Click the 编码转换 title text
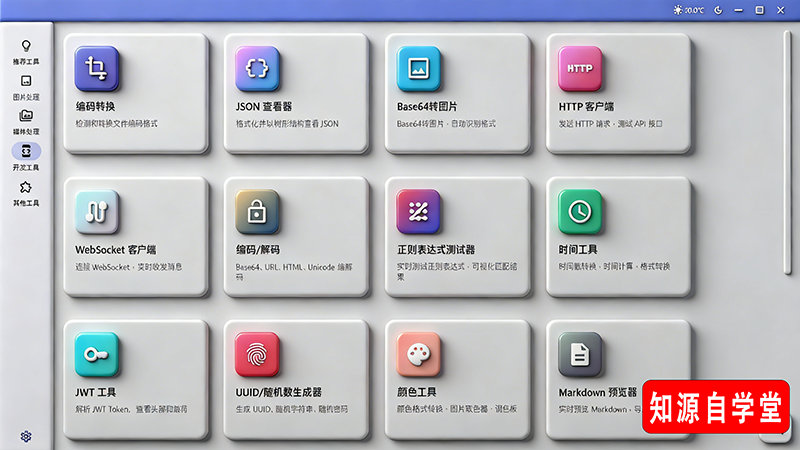The height and width of the screenshot is (450, 800). coord(95,107)
